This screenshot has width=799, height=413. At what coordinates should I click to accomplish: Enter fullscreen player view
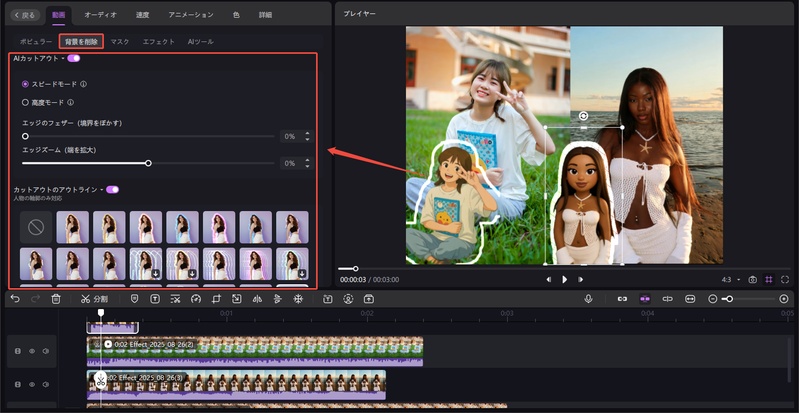[x=785, y=279]
